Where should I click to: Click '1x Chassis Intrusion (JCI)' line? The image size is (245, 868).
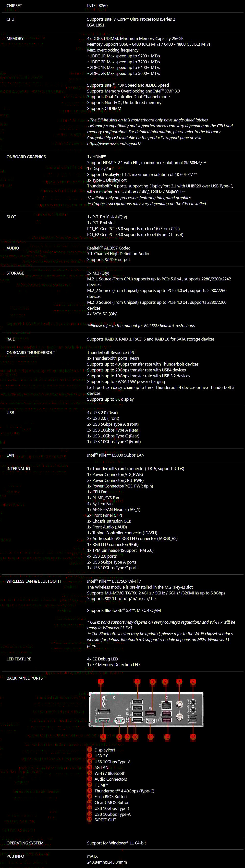click(109, 521)
